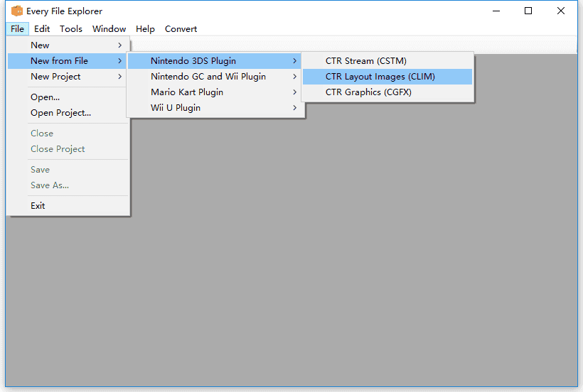Choose Open Project... entry

(x=68, y=113)
